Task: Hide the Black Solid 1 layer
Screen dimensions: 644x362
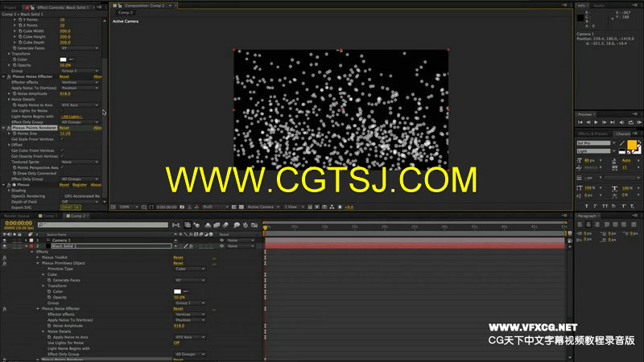Action: click(5, 246)
